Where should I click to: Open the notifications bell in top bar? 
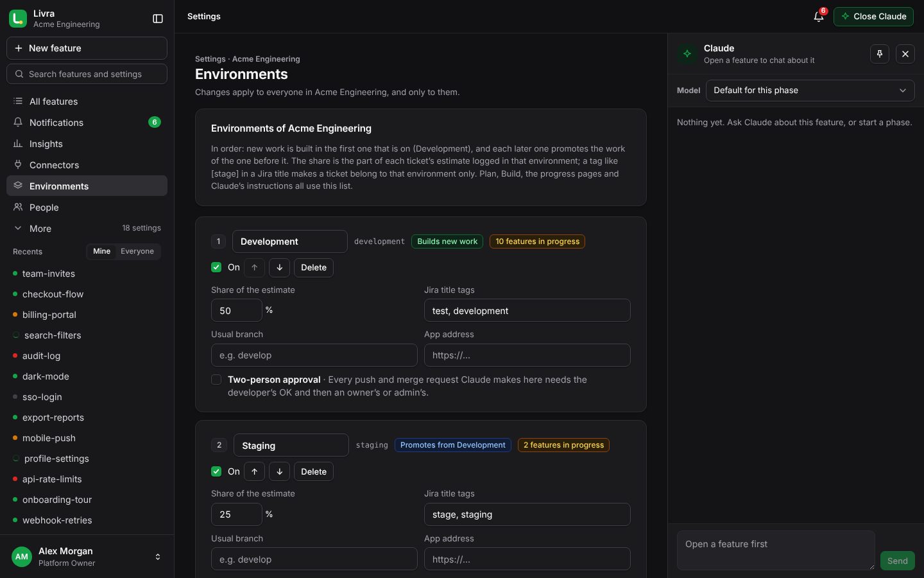point(819,17)
